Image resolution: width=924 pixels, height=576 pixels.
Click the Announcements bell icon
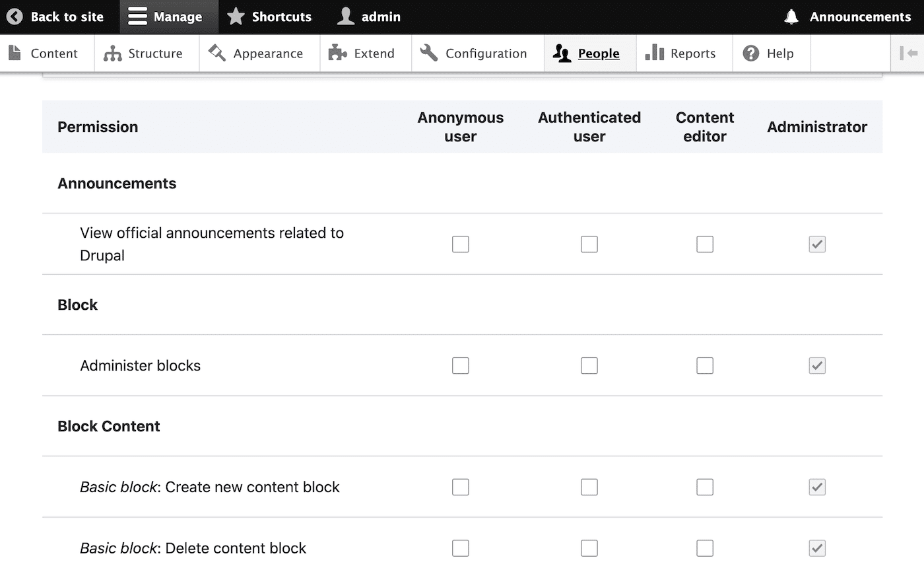click(791, 17)
